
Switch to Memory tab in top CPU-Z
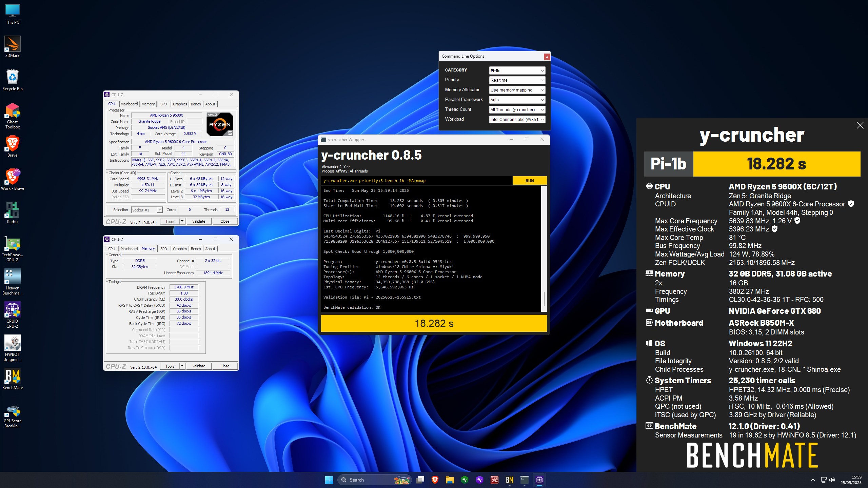pyautogui.click(x=148, y=104)
